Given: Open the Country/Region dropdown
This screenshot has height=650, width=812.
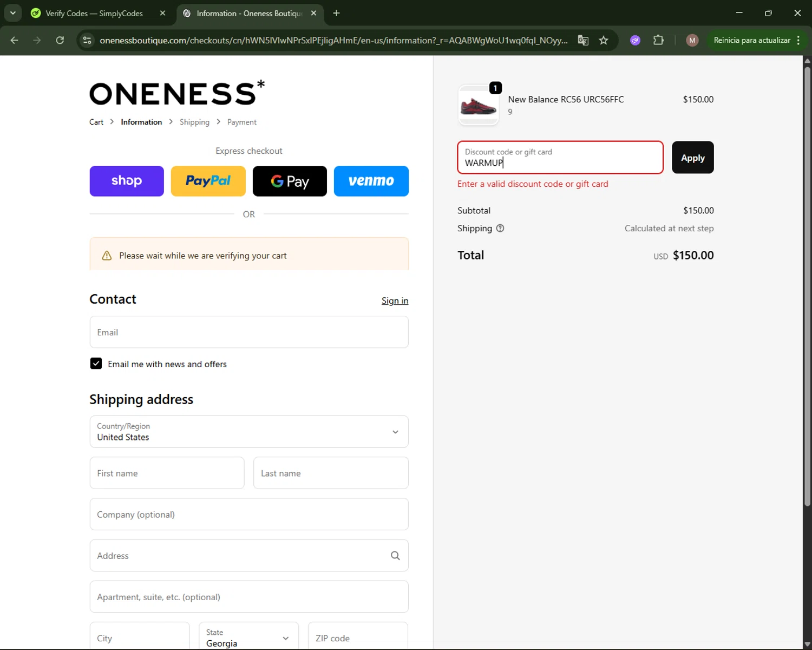Looking at the screenshot, I should pyautogui.click(x=249, y=432).
